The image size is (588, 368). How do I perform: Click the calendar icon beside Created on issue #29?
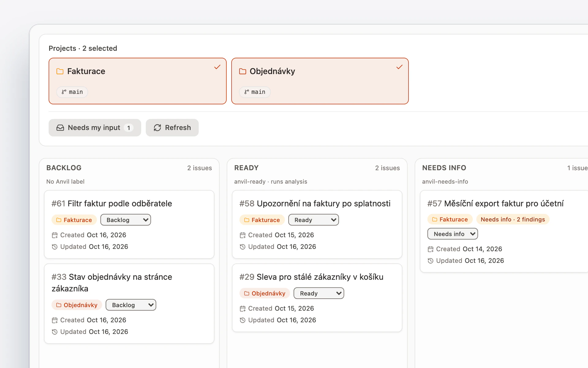[x=243, y=309]
